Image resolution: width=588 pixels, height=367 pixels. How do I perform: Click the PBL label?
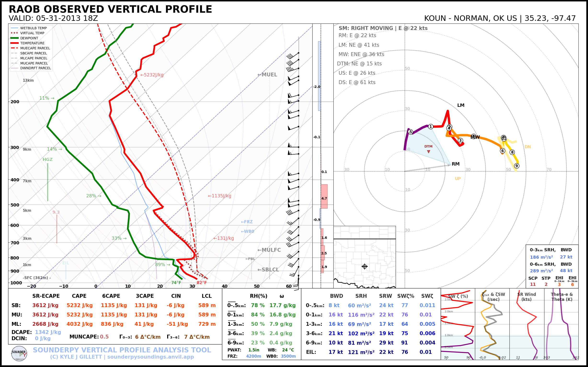[x=250, y=259]
